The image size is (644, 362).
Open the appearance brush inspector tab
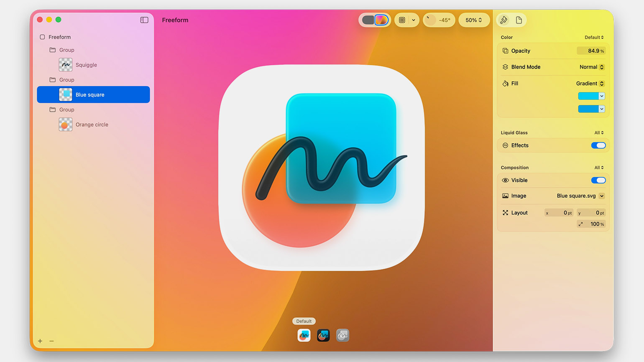click(504, 20)
